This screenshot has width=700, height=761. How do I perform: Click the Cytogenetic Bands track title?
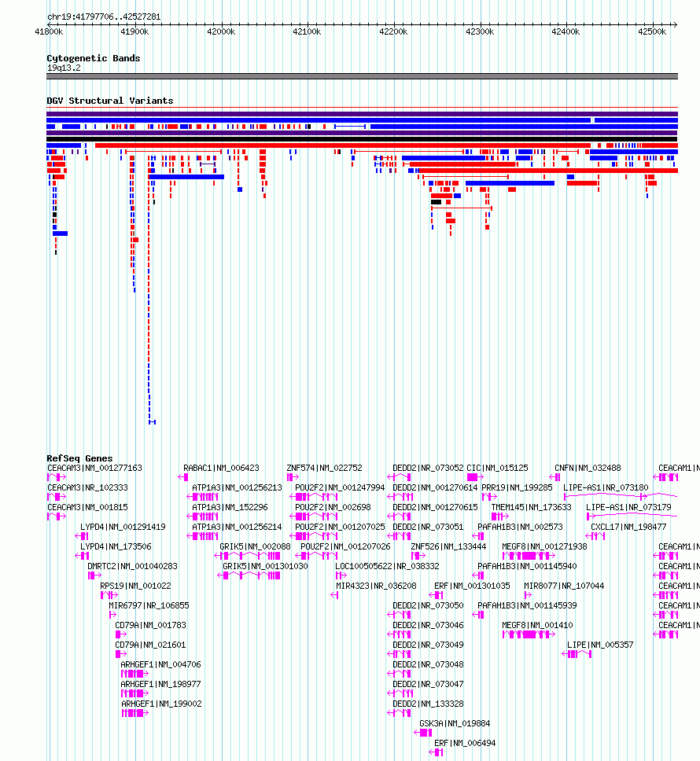(x=94, y=58)
